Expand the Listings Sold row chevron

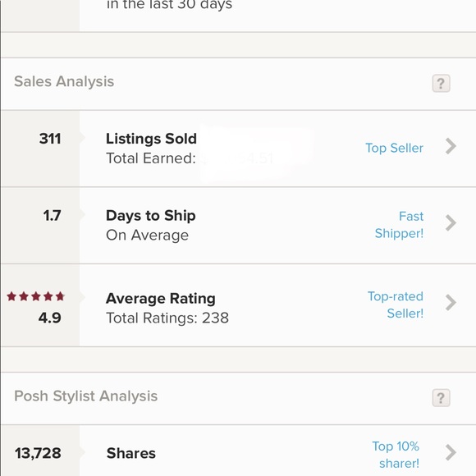pyautogui.click(x=451, y=146)
